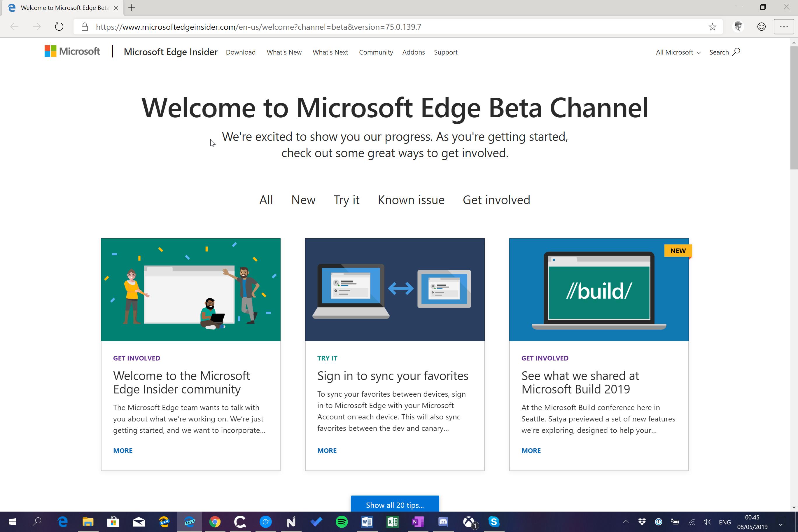This screenshot has width=798, height=532.
Task: Expand the All Microsoft dropdown
Action: [678, 52]
